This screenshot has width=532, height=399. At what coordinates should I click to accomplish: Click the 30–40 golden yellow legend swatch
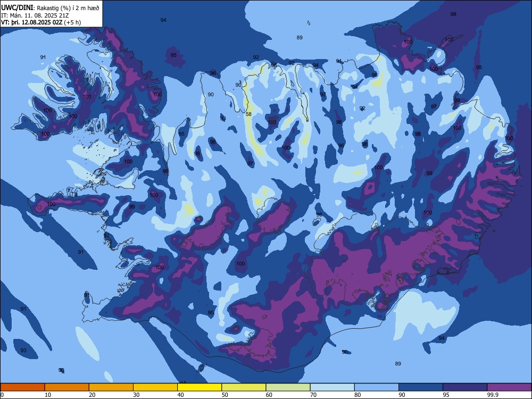click(x=155, y=387)
